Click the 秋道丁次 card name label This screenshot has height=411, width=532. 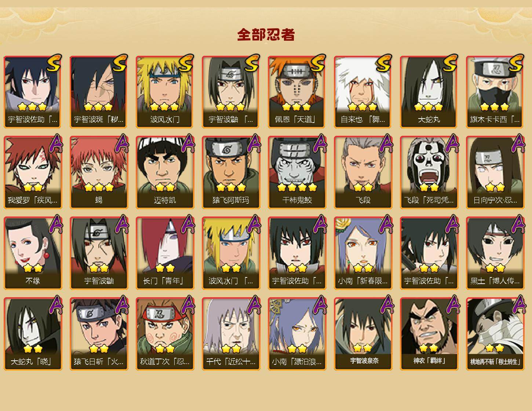[165, 361]
